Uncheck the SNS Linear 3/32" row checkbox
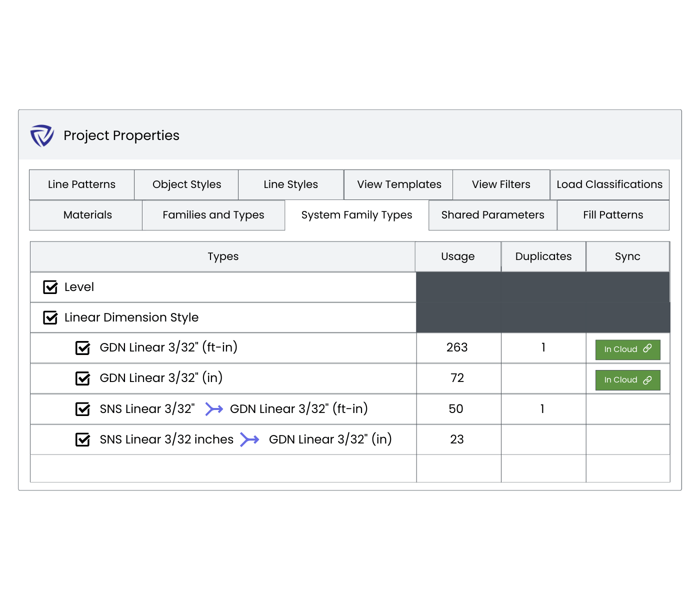 coord(82,409)
